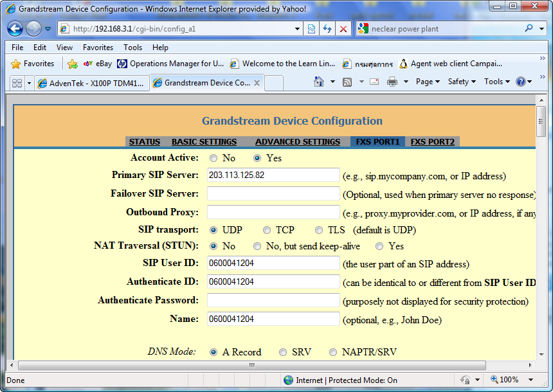The width and height of the screenshot is (553, 392).
Task: Click the red Stop loading icon
Action: pyautogui.click(x=343, y=29)
